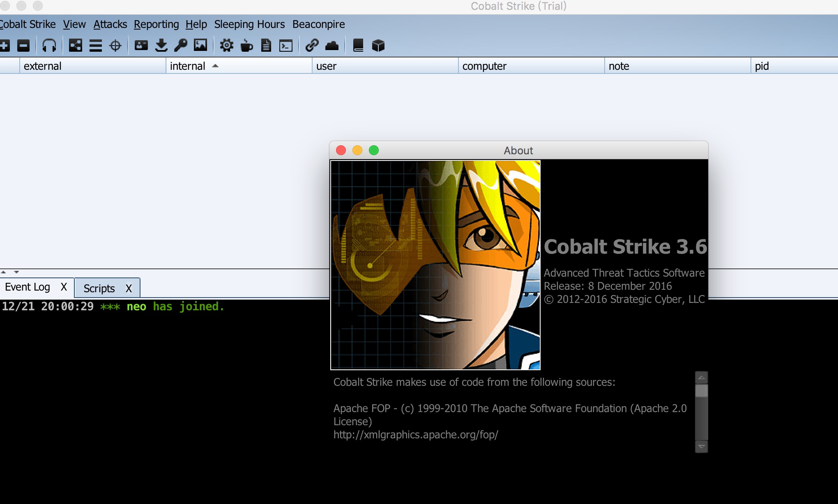Sort sessions by user column
This screenshot has width=838, height=504.
(x=385, y=66)
